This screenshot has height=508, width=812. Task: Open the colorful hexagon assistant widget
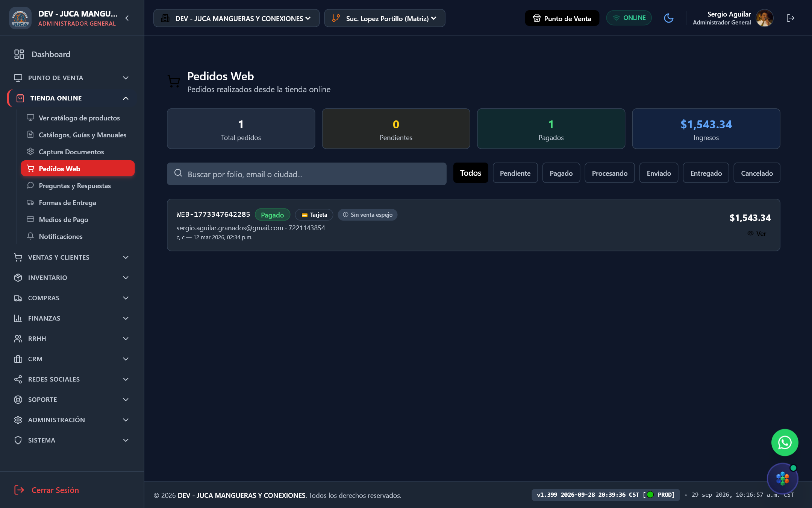point(782,479)
